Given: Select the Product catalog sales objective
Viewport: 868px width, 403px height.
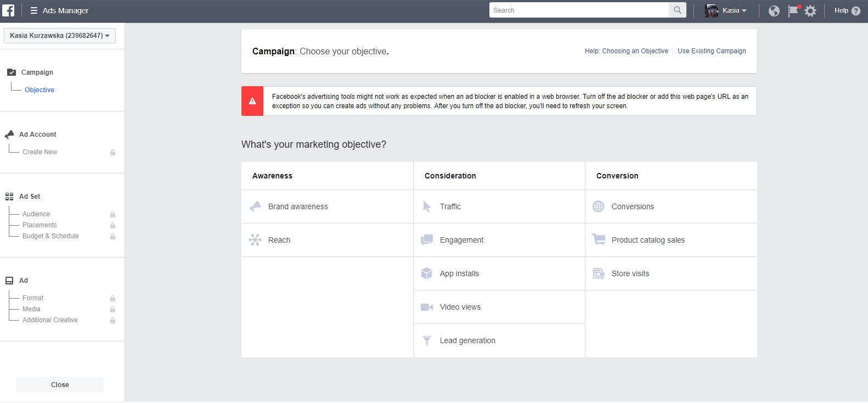Looking at the screenshot, I should (x=671, y=240).
